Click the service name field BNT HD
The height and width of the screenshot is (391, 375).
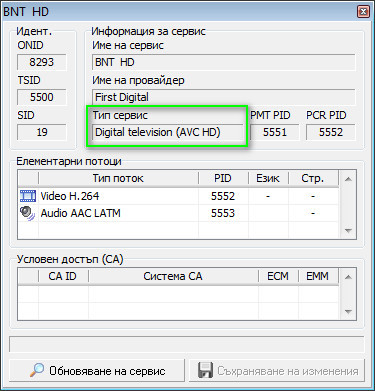(224, 62)
